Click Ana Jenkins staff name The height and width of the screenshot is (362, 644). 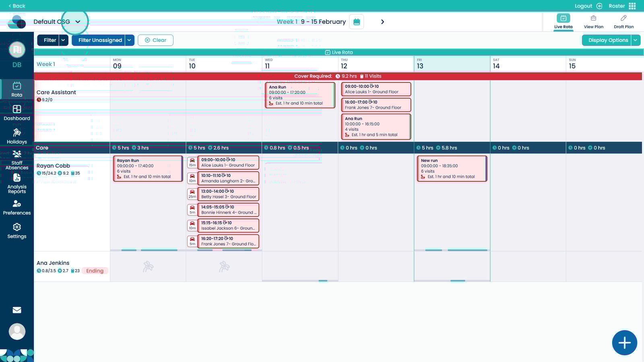tap(53, 263)
